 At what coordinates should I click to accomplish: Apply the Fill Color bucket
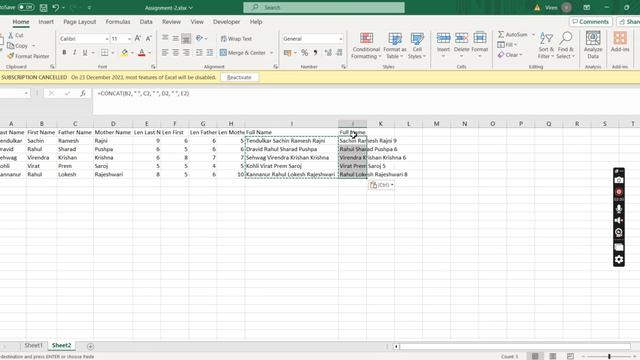(x=124, y=53)
